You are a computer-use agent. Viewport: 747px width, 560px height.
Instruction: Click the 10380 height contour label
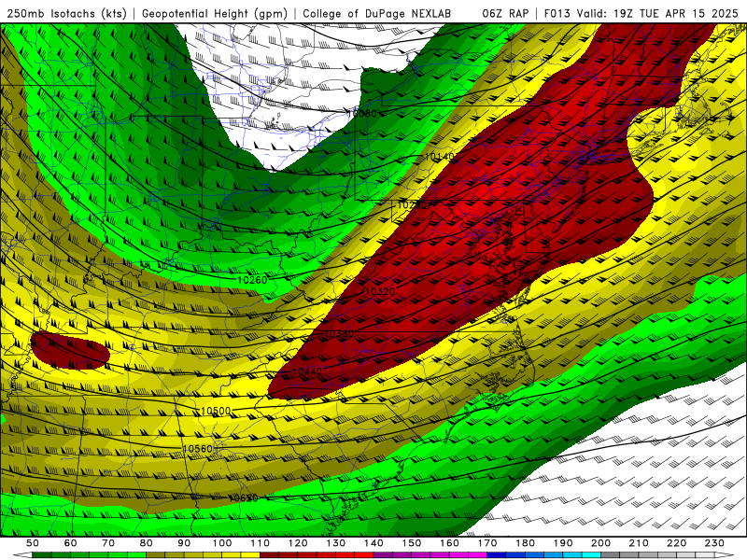point(339,334)
